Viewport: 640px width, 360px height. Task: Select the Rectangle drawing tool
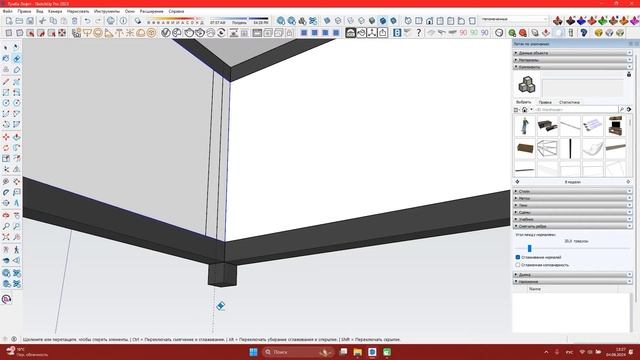(x=6, y=93)
